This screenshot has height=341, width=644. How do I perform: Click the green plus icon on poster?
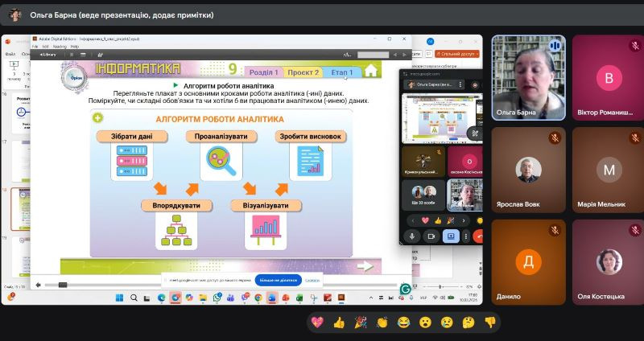click(97, 118)
